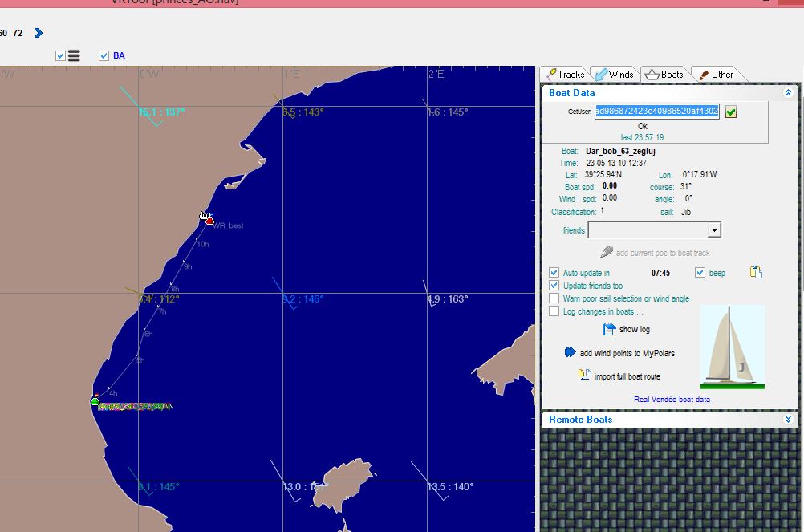
Task: Click import full boat route
Action: coord(619,376)
